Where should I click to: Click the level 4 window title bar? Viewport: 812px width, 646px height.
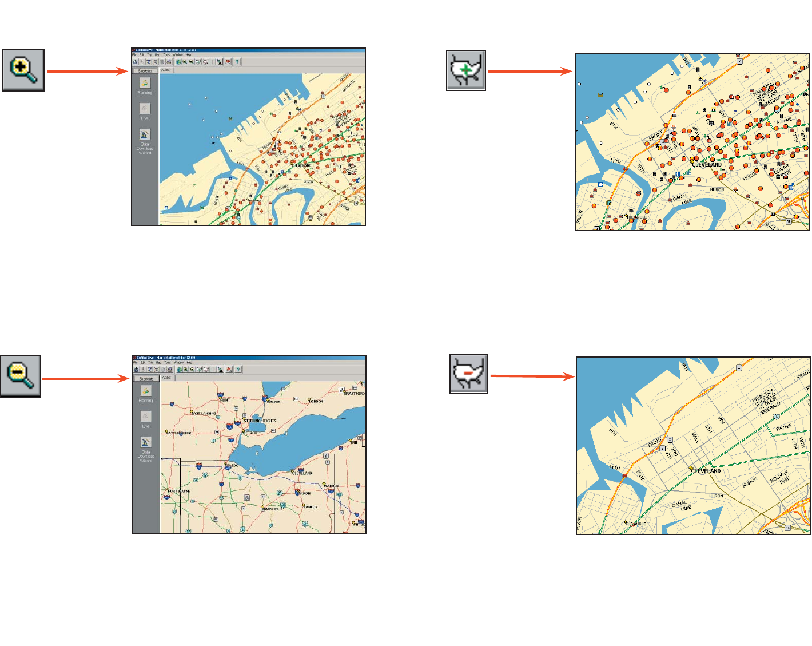pyautogui.click(x=249, y=358)
